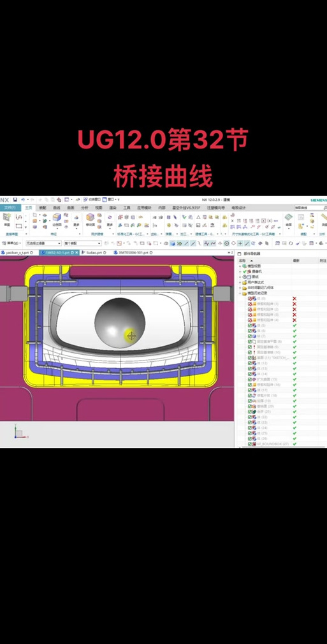327x644 pixels.
Task: Toggle the checkbox for 修剪片体 (18)
Action: point(250,395)
